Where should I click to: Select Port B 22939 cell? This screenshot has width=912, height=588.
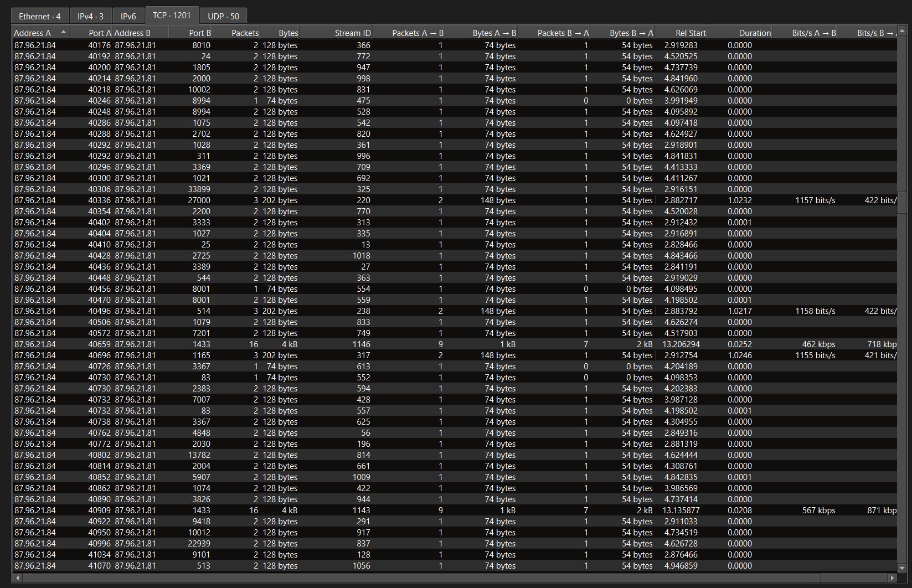[199, 544]
